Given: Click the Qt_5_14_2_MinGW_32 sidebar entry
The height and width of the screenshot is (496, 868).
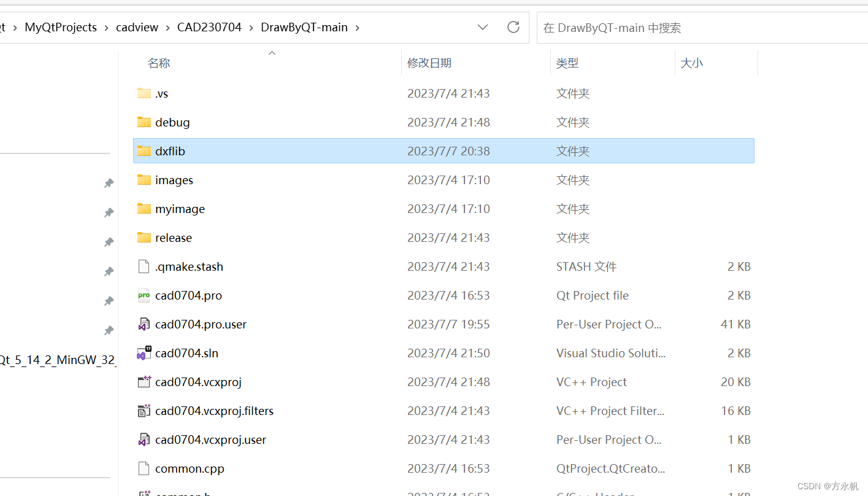Looking at the screenshot, I should pos(58,360).
